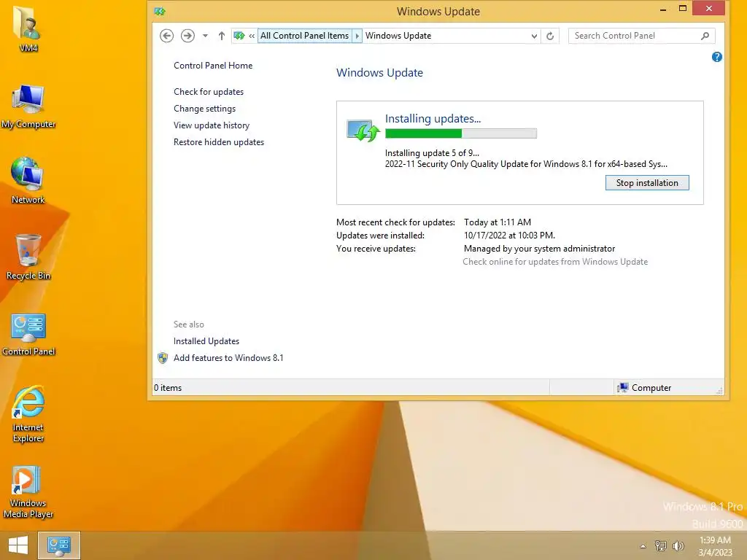The height and width of the screenshot is (560, 747).
Task: Select the Control Panel desktop icon
Action: coord(28,335)
